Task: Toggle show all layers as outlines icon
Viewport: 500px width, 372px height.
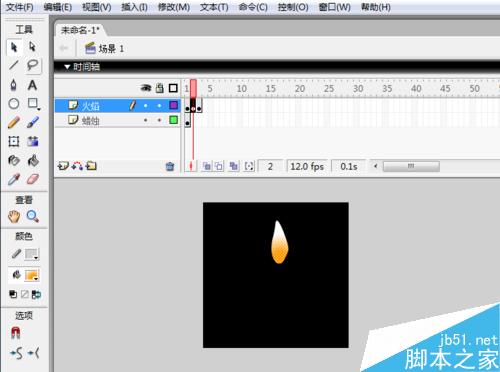Action: pyautogui.click(x=173, y=88)
